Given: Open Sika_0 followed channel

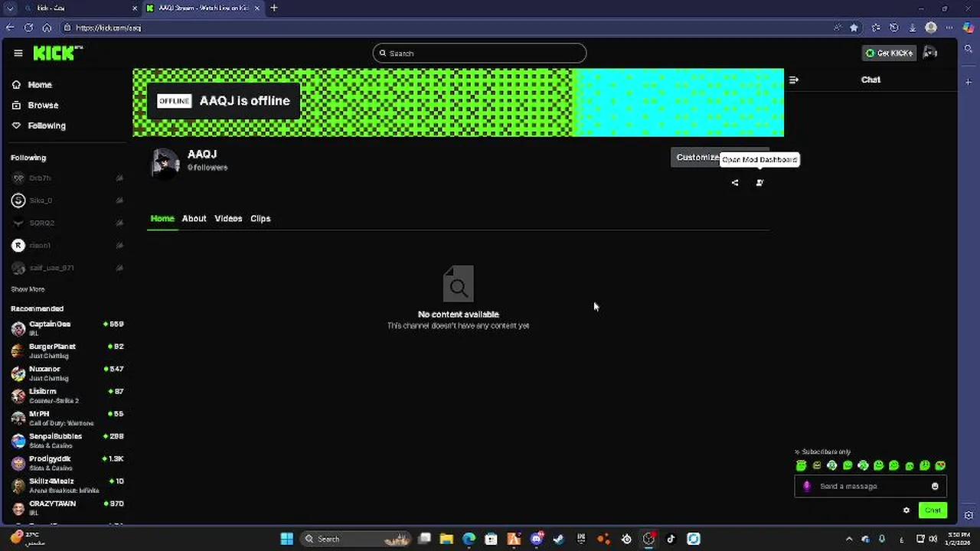Looking at the screenshot, I should [67, 201].
